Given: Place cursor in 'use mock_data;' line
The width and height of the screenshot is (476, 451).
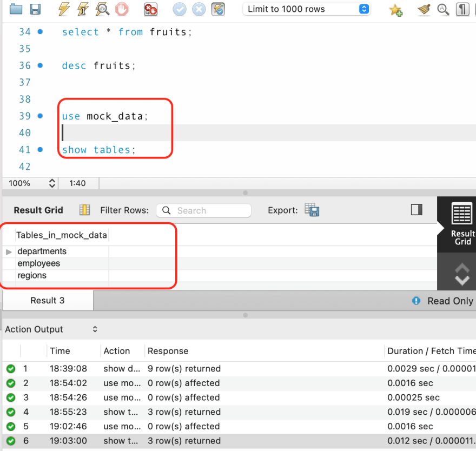Looking at the screenshot, I should [105, 116].
